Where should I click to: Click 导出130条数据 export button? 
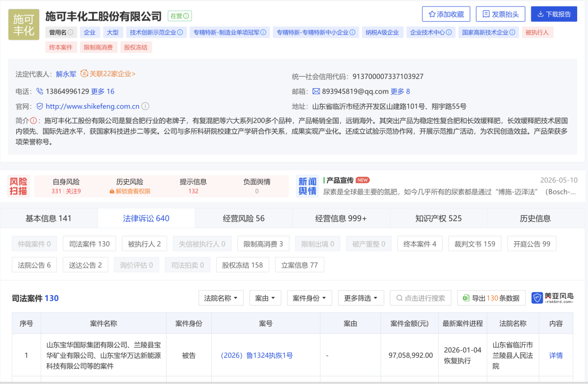tap(491, 298)
